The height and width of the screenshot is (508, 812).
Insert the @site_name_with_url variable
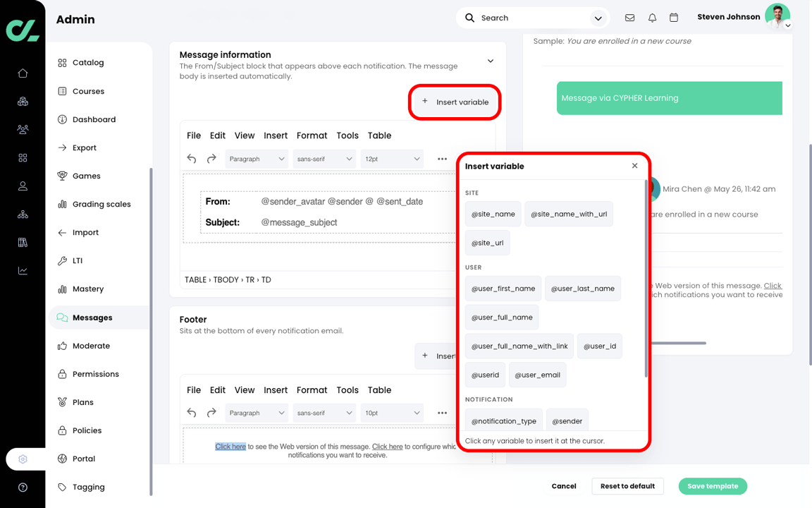point(569,214)
